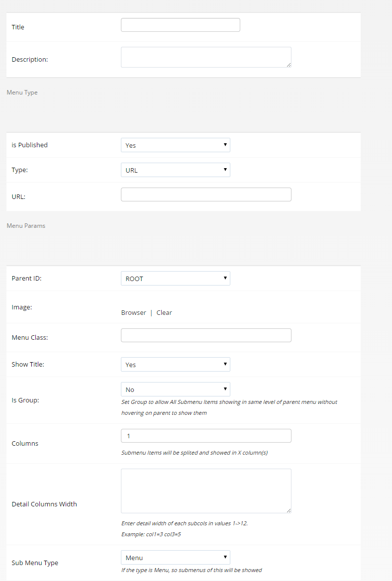Image resolution: width=392 pixels, height=581 pixels.
Task: Focus the Menu Class text field
Action: tap(206, 335)
